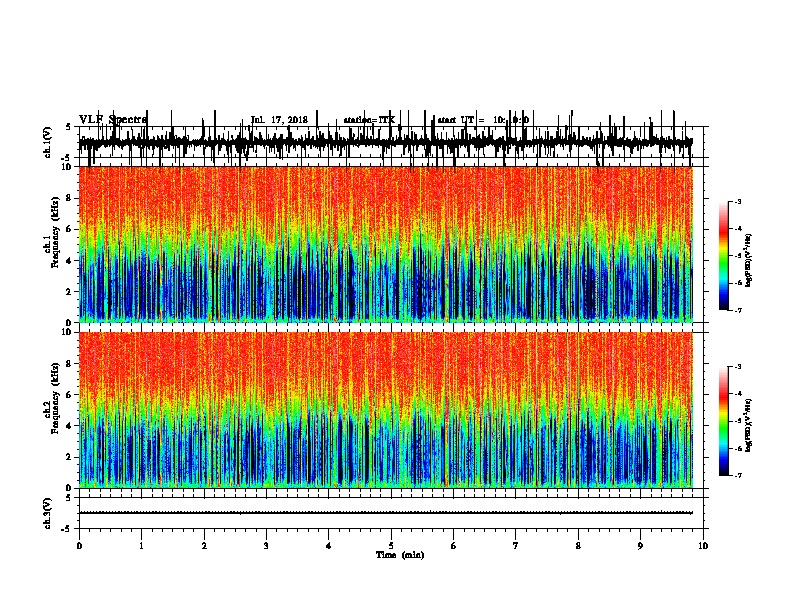Click the "Time (min)" axis label
Screen dimensions: 792x612
400,555
